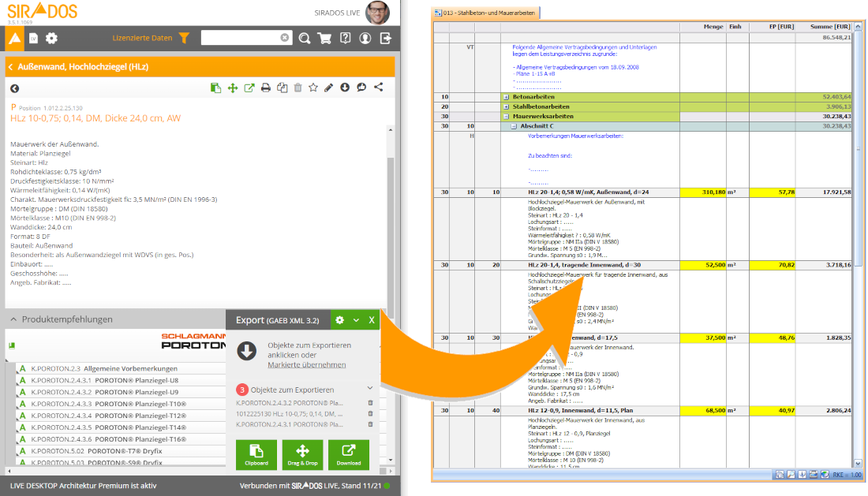Remove the 1012225130 HLz item from export list

click(370, 413)
